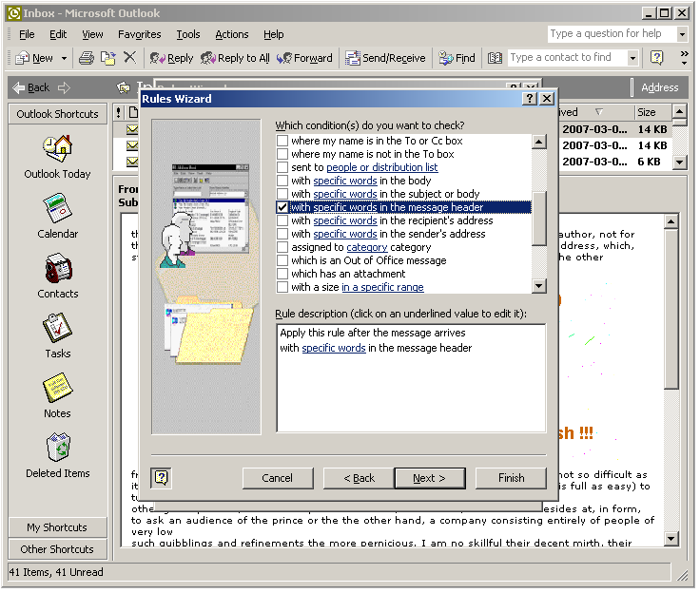The width and height of the screenshot is (700, 593).
Task: Open the Address Book toolbar icon
Action: [x=496, y=58]
